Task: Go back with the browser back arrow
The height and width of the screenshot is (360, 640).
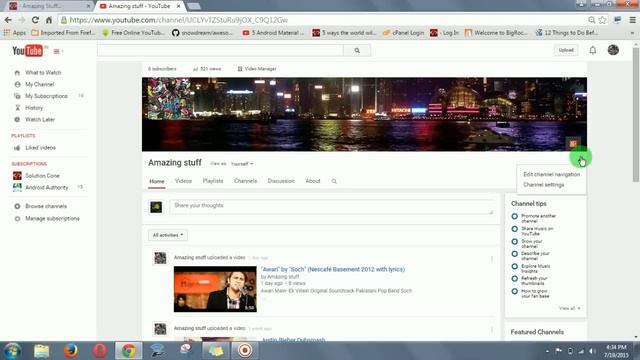Action: point(8,20)
